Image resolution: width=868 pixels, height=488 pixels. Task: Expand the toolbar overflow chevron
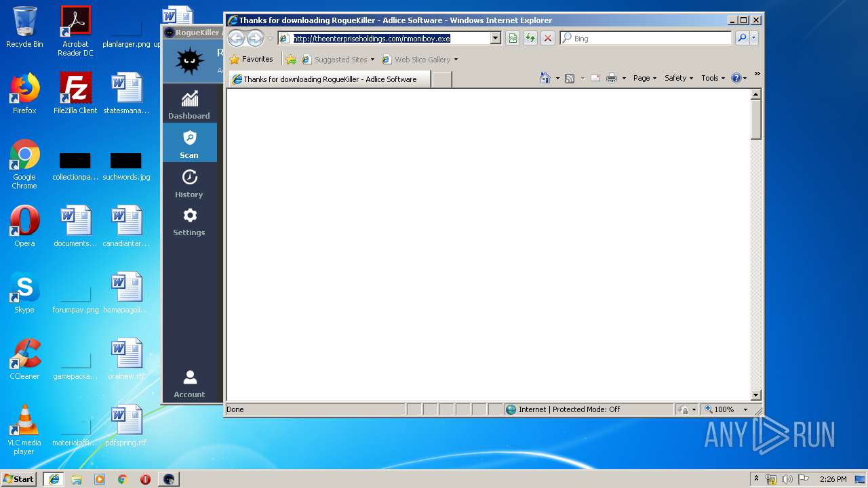(757, 74)
